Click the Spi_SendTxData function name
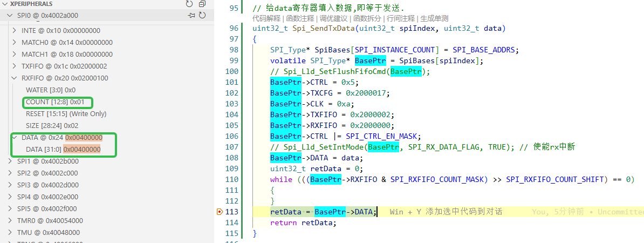The height and width of the screenshot is (243, 644). (324, 29)
